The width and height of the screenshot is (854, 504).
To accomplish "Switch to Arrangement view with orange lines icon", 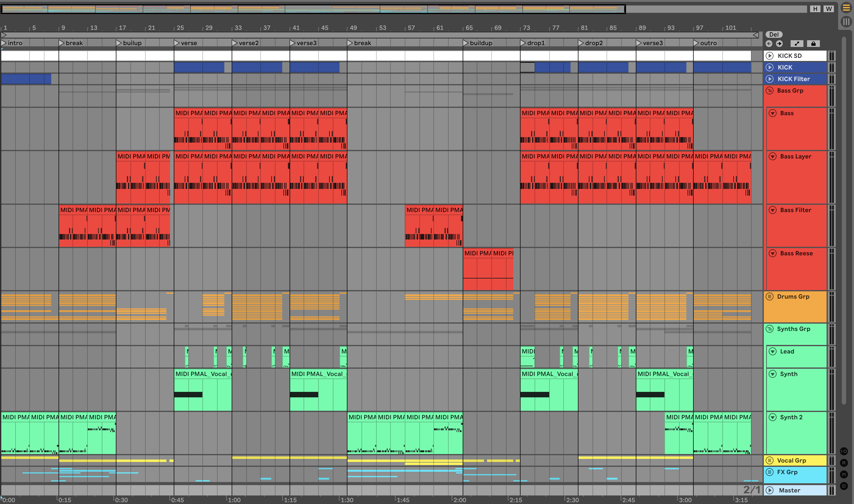I will pyautogui.click(x=846, y=8).
